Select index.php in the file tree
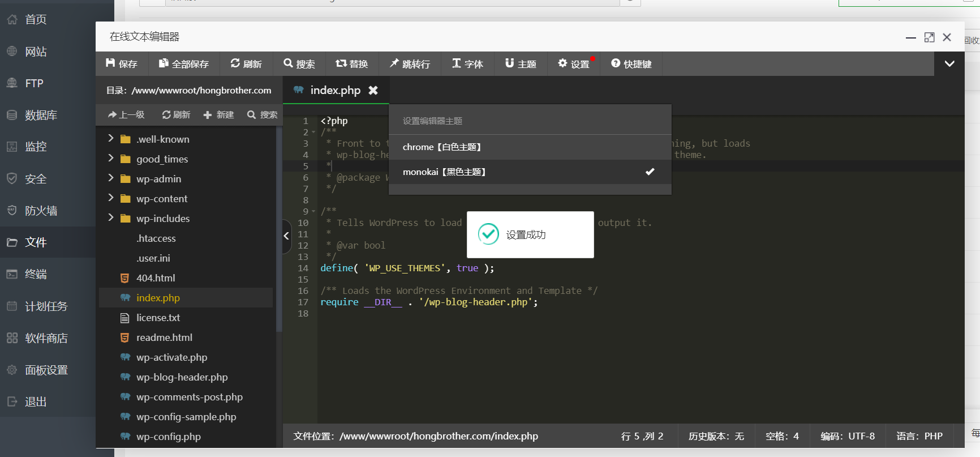 [x=186, y=298]
